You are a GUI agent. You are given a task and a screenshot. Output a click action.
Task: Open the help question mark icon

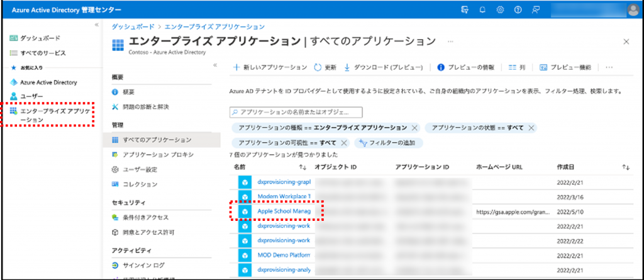pyautogui.click(x=518, y=11)
